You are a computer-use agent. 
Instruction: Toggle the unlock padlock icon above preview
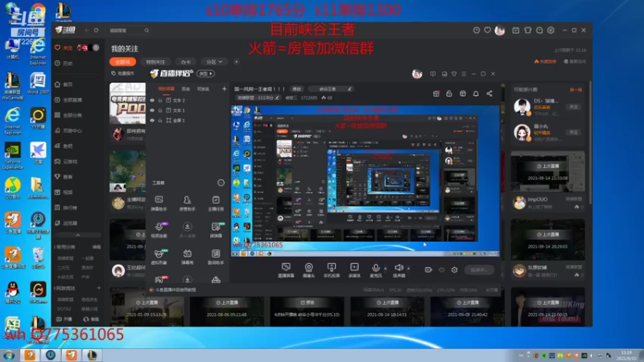pos(449,93)
